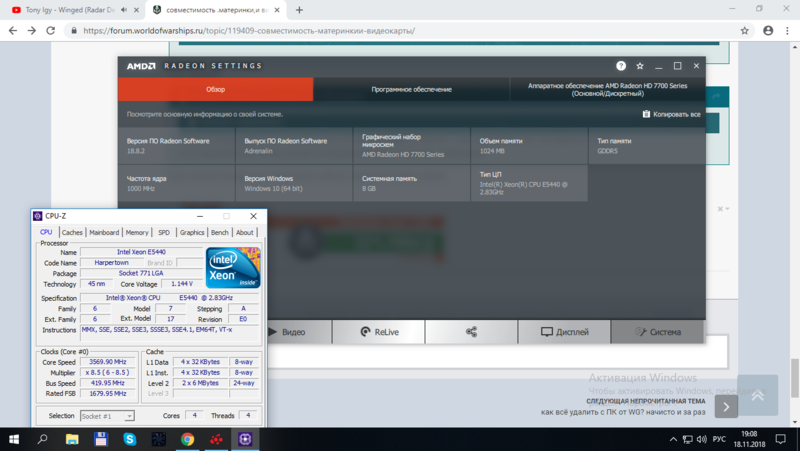Click the Копировать все clipboard button

tap(671, 114)
